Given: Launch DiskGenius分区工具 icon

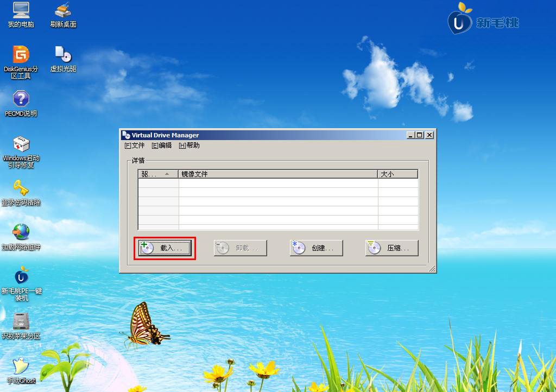Looking at the screenshot, I should (x=21, y=54).
